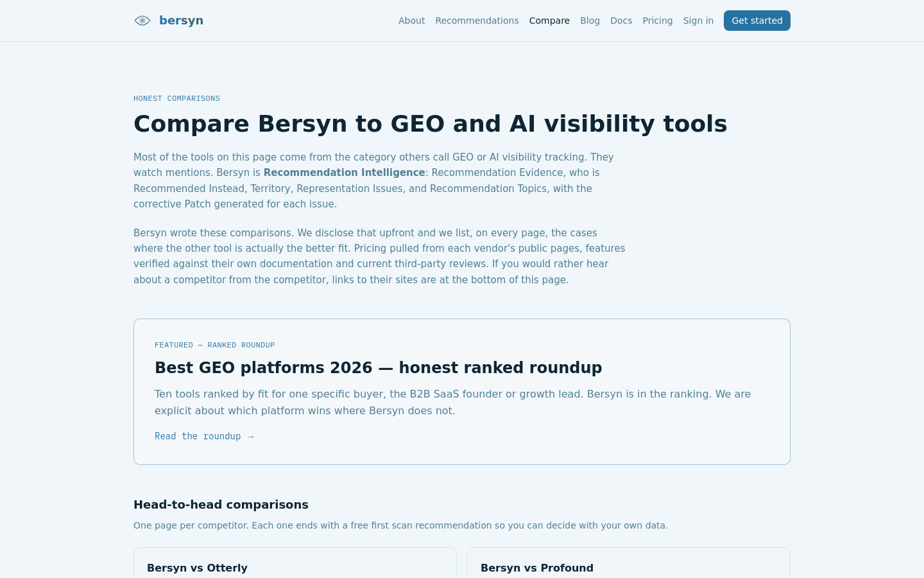Open the Bersyn vs Profound comparison card
The width and height of the screenshot is (924, 578).
click(629, 563)
